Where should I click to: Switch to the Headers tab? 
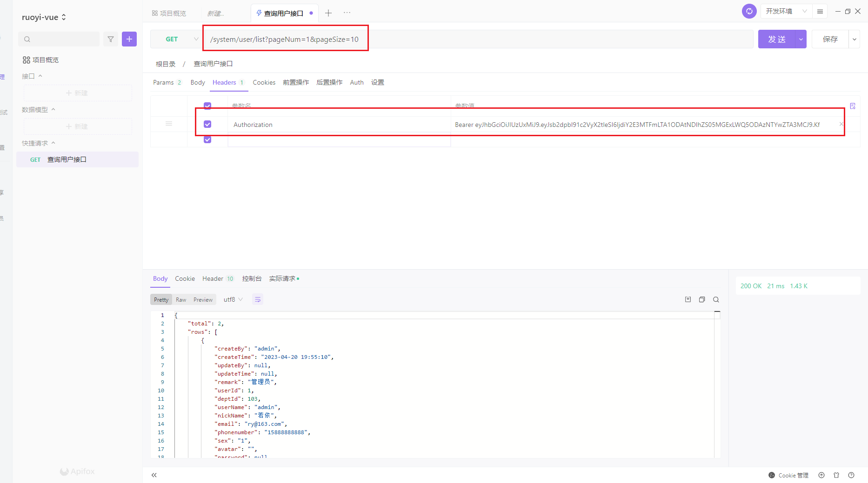click(x=228, y=82)
